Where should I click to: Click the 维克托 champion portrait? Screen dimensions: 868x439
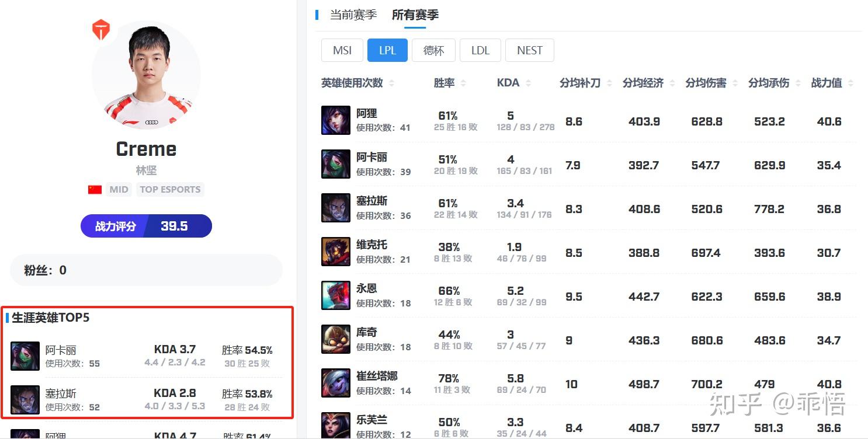coord(336,252)
